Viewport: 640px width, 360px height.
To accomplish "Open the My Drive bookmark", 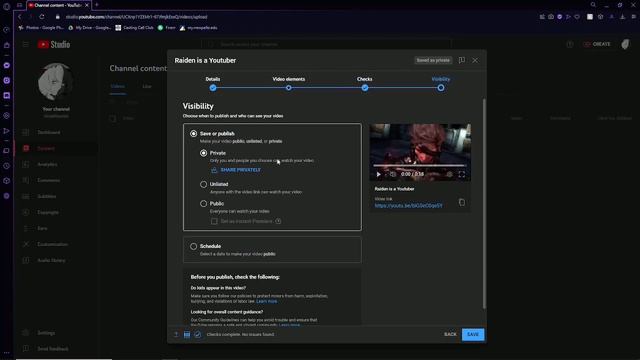I will pyautogui.click(x=90, y=28).
